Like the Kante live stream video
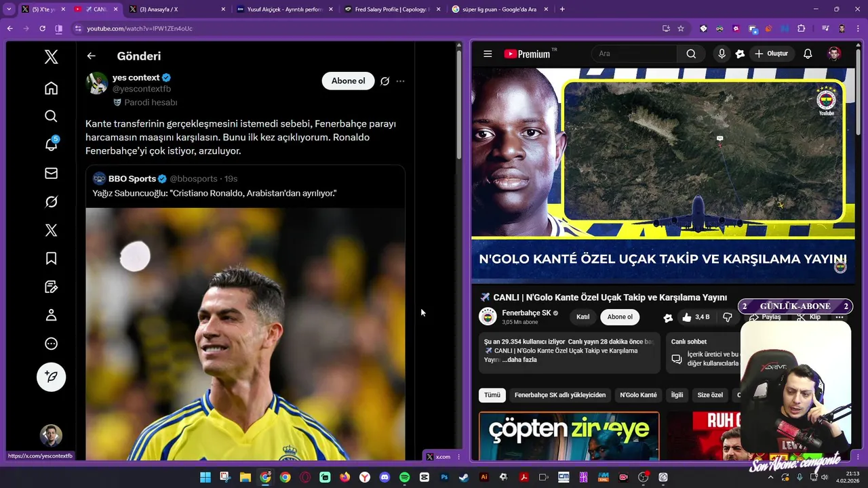This screenshot has height=488, width=868. coord(696,317)
